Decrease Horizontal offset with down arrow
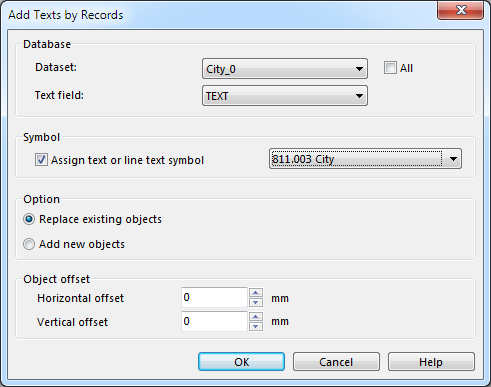Image resolution: width=491 pixels, height=387 pixels. (x=256, y=302)
